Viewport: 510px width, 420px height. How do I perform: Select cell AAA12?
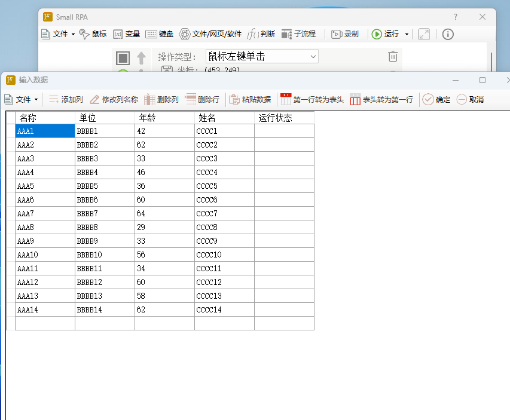(x=45, y=282)
